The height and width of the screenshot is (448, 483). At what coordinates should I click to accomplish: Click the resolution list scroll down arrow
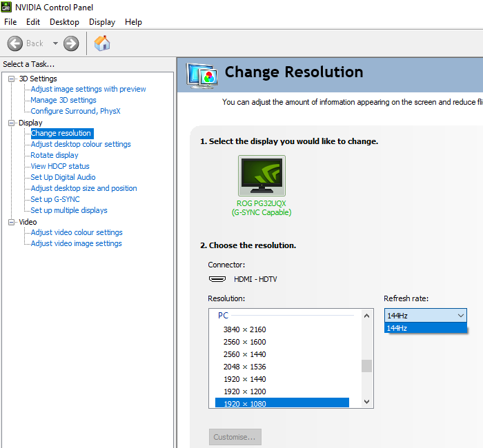tap(366, 402)
